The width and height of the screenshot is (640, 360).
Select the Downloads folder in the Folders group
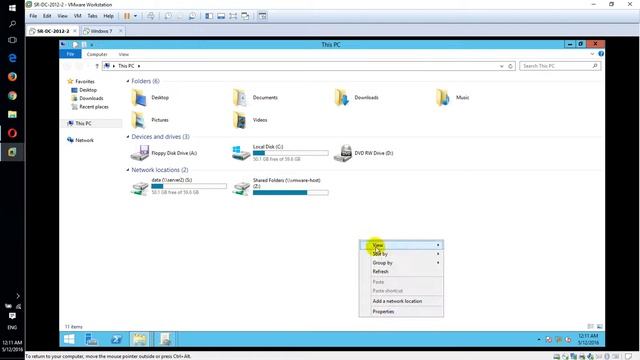(x=357, y=98)
